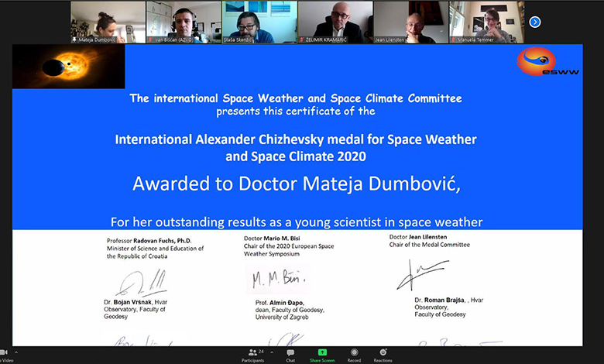The height and width of the screenshot is (364, 604).
Task: Select Staša Skenžić's video thumbnail
Action: 259,22
